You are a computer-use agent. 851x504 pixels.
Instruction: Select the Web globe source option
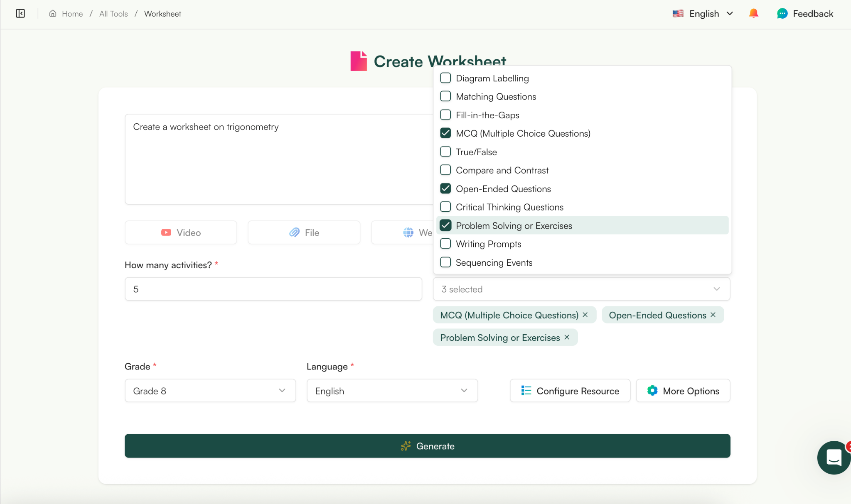(408, 232)
